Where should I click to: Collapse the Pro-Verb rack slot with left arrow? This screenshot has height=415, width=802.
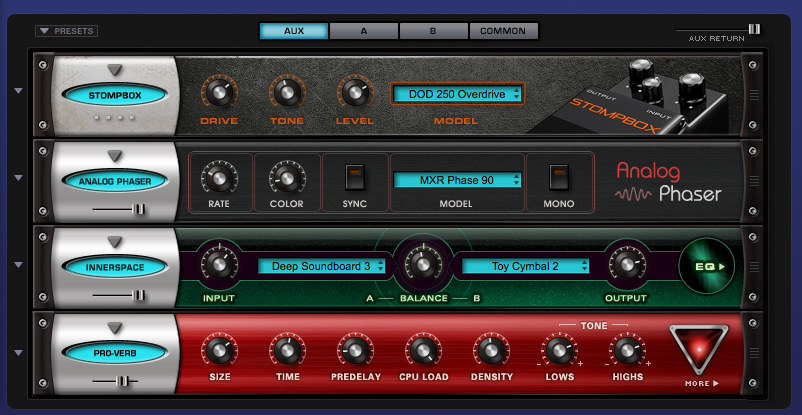pyautogui.click(x=18, y=353)
